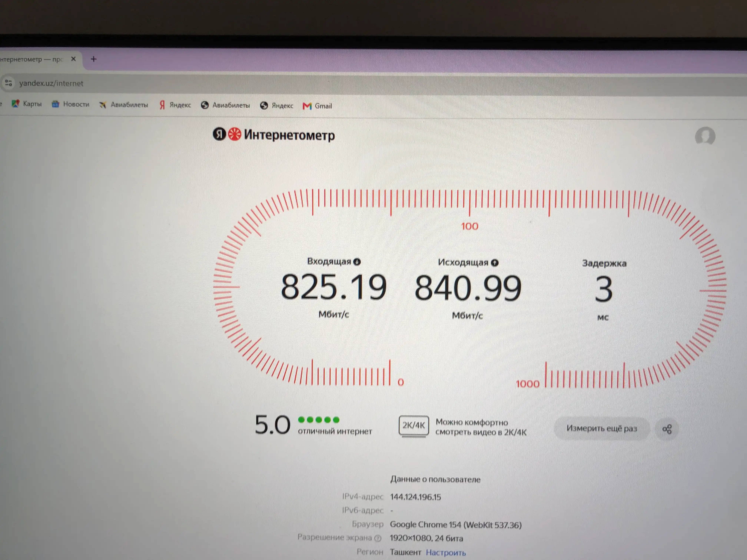
Task: Open a new browser tab
Action: [94, 59]
